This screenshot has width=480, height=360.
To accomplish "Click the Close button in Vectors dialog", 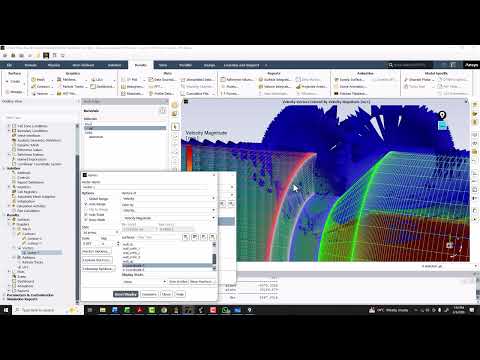I will point(166,294).
